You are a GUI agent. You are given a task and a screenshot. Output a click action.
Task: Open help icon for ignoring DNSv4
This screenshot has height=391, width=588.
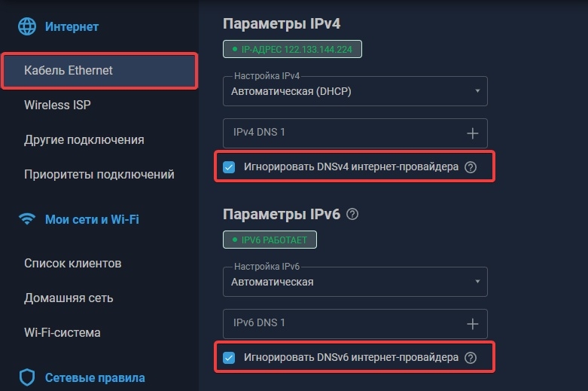coord(471,167)
